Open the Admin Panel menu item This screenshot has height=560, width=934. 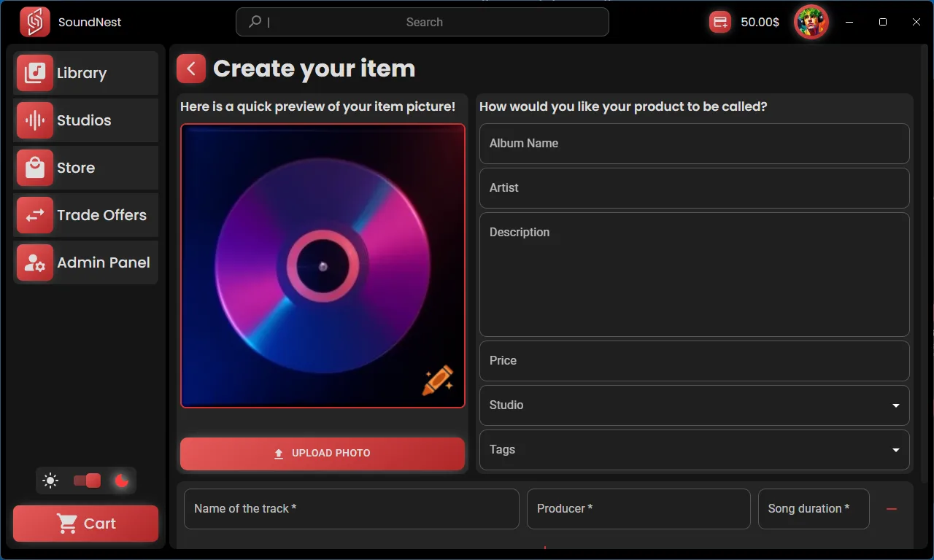click(86, 262)
